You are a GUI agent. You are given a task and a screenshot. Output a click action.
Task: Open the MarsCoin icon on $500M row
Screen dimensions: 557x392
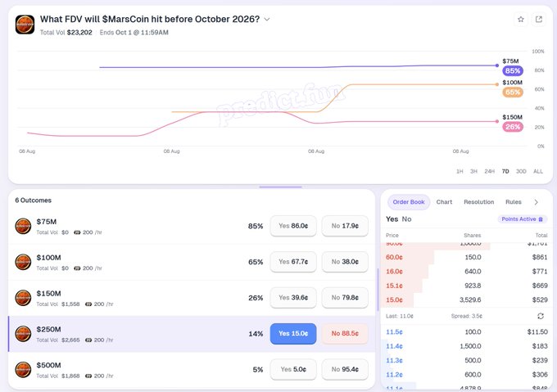coord(23,370)
